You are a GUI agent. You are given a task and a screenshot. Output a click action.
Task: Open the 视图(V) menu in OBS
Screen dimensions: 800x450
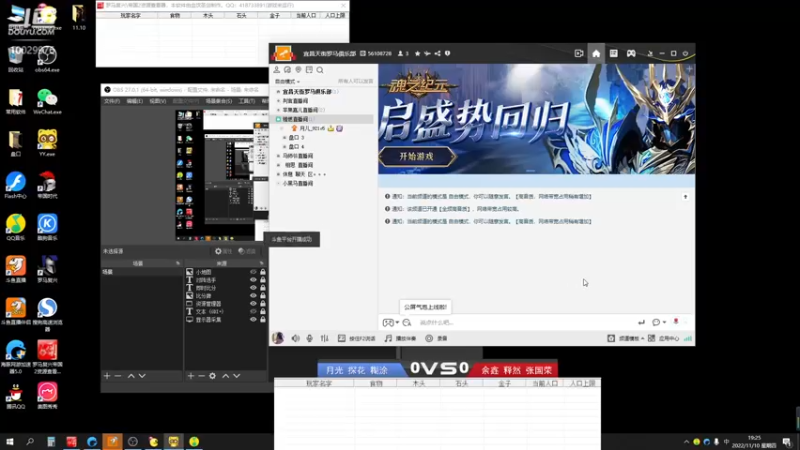pos(158,102)
